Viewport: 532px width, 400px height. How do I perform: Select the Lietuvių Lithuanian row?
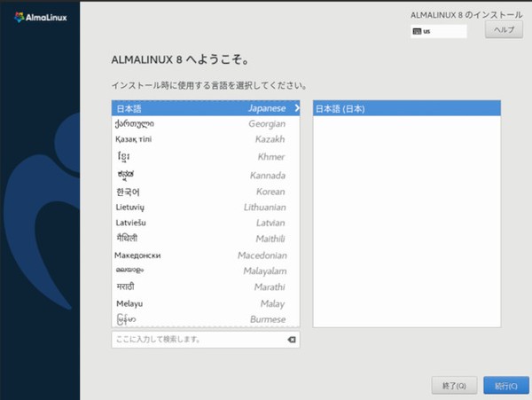coord(206,208)
